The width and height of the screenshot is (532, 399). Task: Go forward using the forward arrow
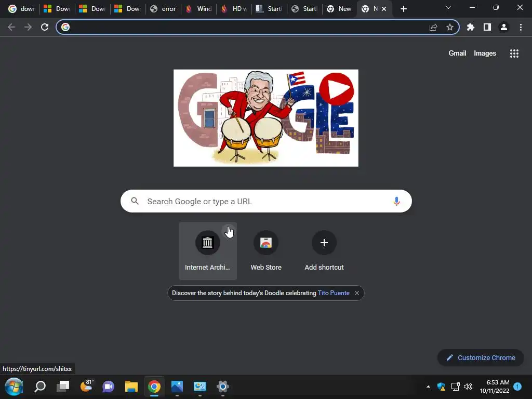[x=28, y=27]
